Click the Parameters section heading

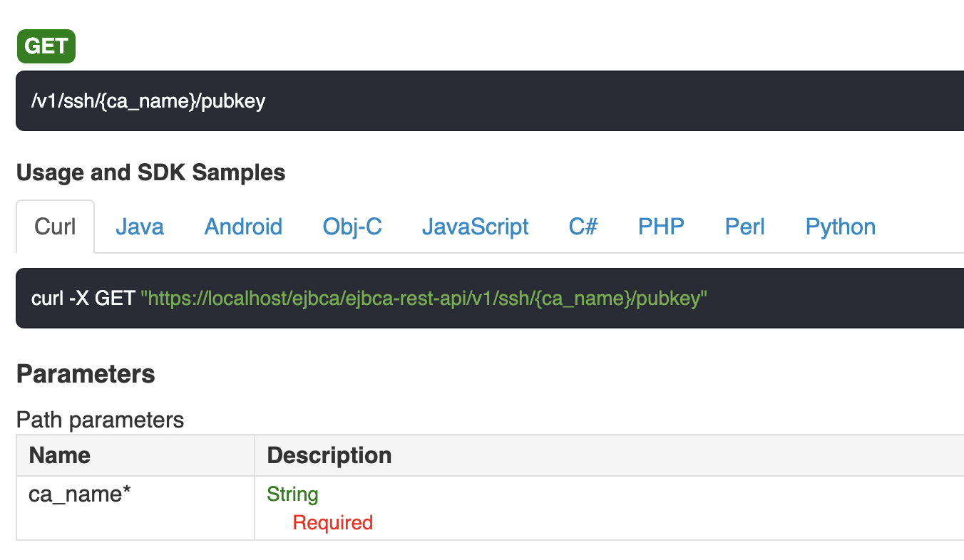[86, 374]
